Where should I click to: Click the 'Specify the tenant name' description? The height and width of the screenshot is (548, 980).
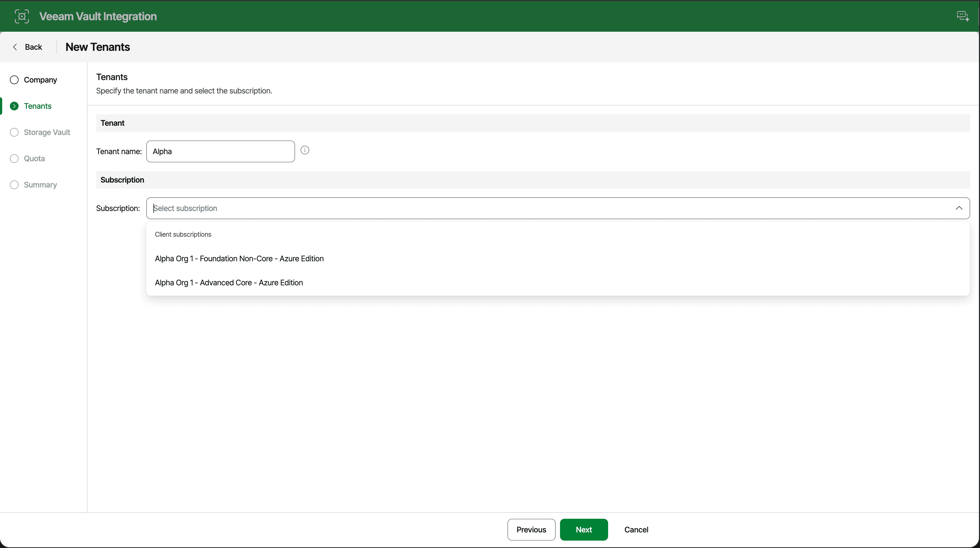pyautogui.click(x=184, y=91)
